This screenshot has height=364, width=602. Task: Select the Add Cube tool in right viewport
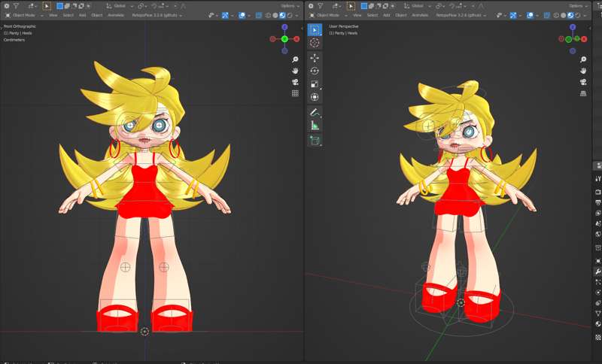(x=315, y=141)
